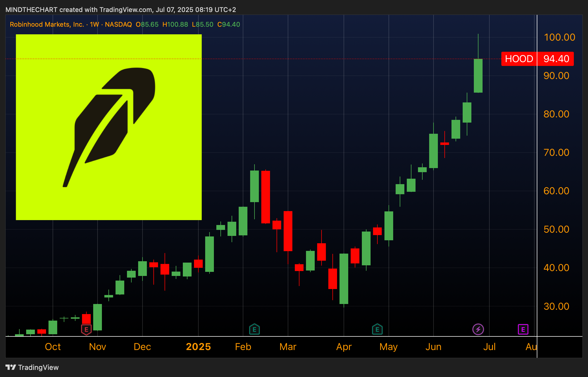Click the Jul label on the time axis

click(489, 347)
